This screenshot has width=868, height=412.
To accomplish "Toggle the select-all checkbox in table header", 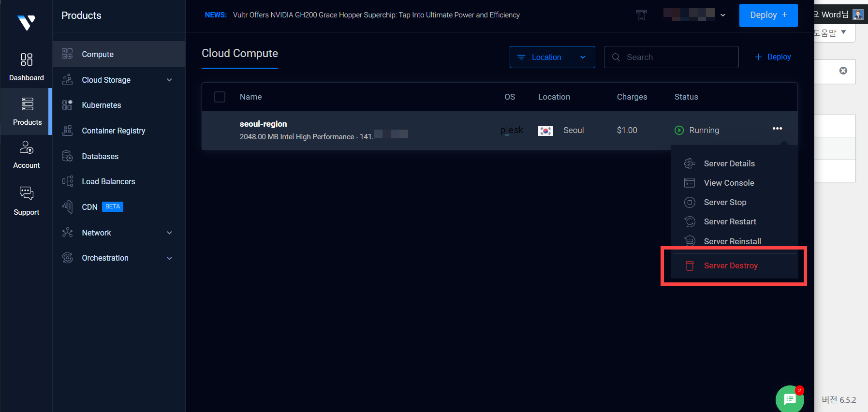I will pos(220,97).
